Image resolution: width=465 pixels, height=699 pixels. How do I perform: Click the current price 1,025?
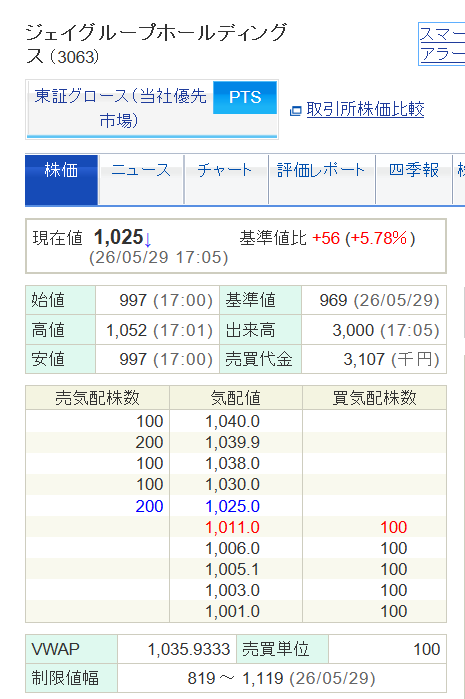point(119,237)
